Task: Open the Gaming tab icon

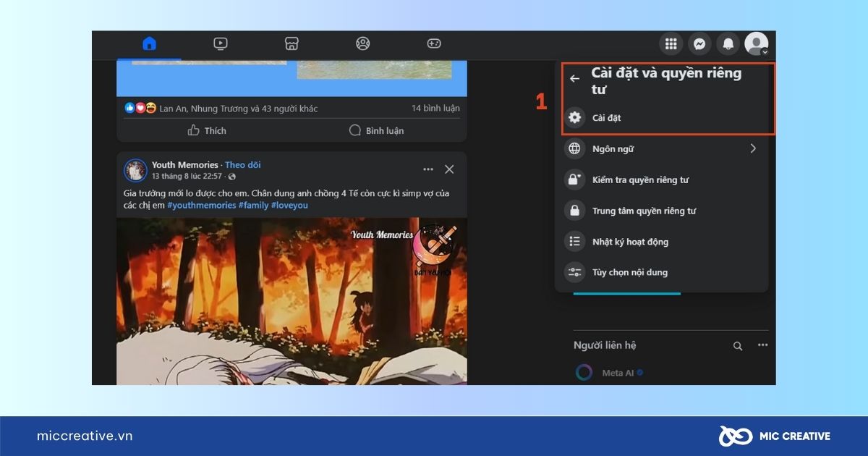Action: pos(434,43)
